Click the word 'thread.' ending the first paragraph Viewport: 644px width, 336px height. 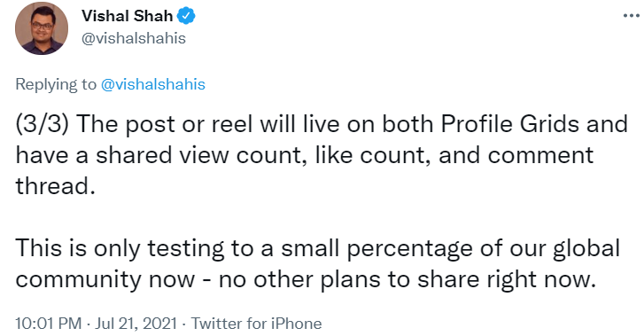point(56,186)
